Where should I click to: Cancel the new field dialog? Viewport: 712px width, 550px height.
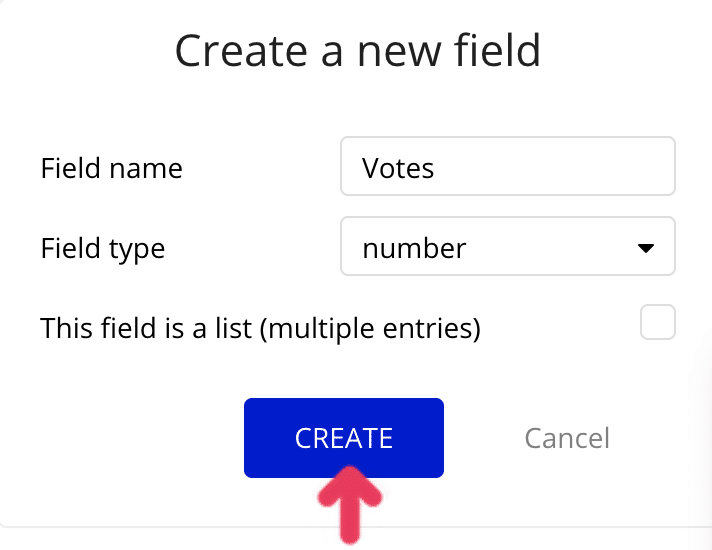(x=566, y=438)
